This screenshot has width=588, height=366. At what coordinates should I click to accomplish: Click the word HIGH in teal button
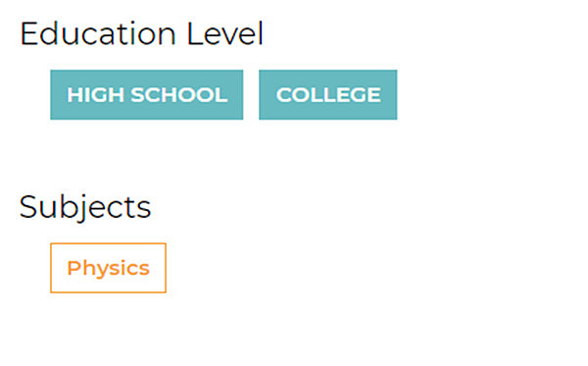pyautogui.click(x=95, y=94)
